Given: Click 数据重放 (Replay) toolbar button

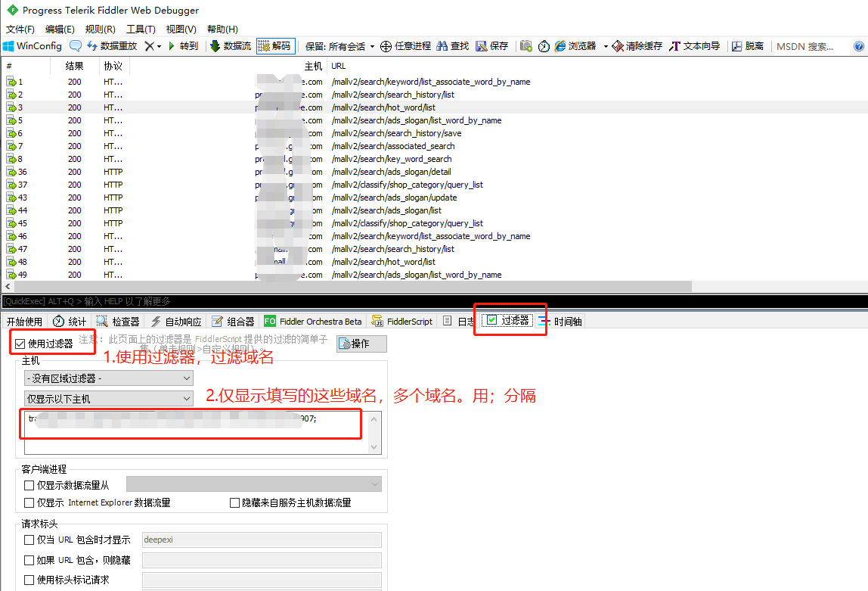Looking at the screenshot, I should [x=112, y=46].
